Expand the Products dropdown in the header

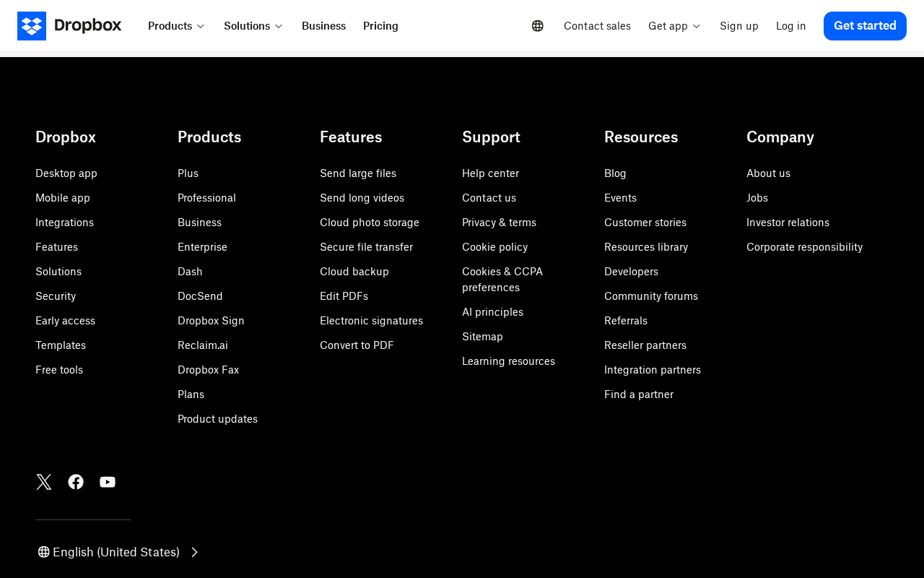click(176, 26)
